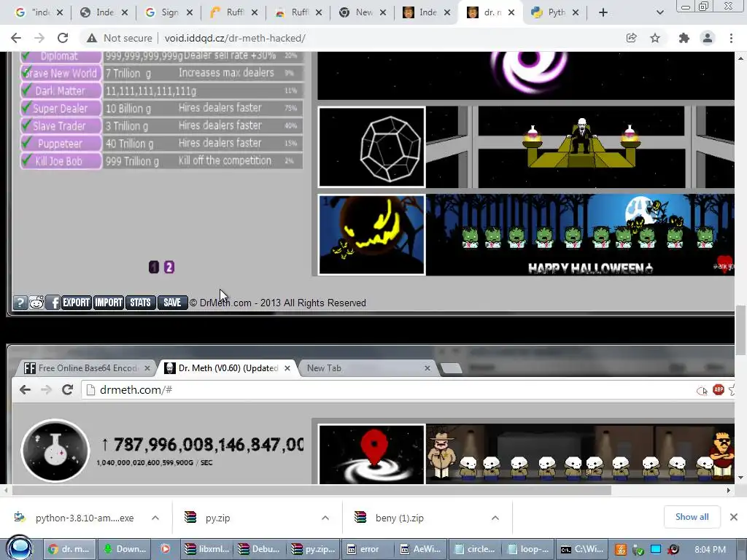Open the Facebook icon link
The image size is (747, 560).
[x=53, y=303]
